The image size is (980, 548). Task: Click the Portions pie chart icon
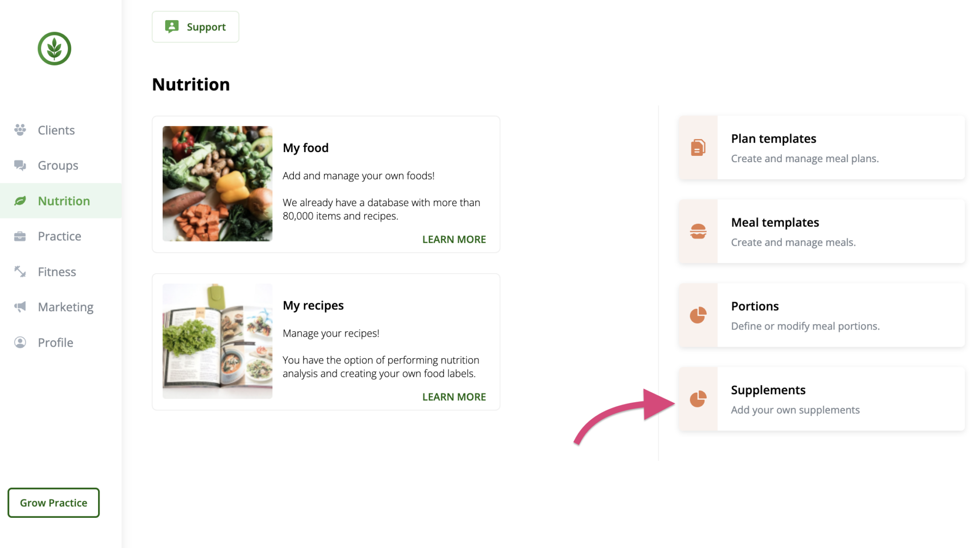698,315
